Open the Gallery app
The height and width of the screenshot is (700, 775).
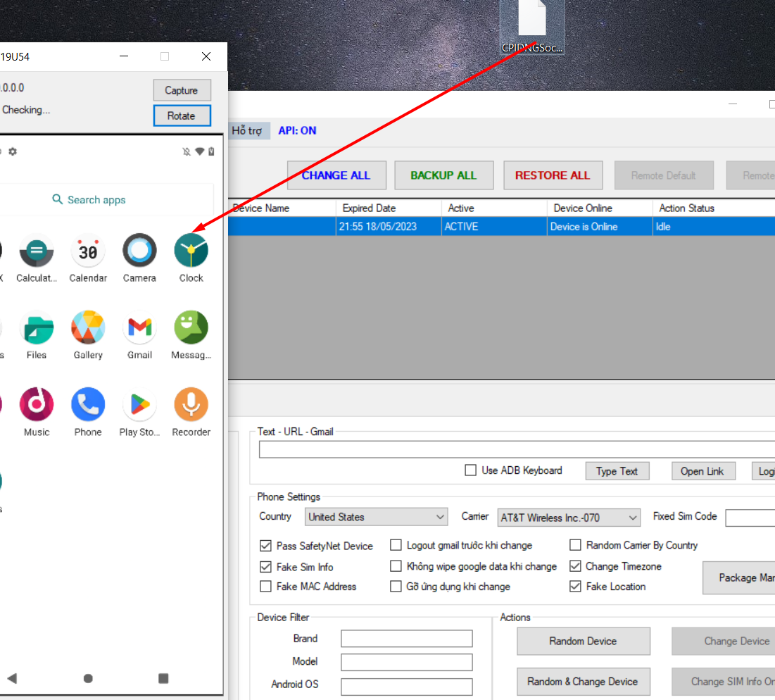click(88, 327)
